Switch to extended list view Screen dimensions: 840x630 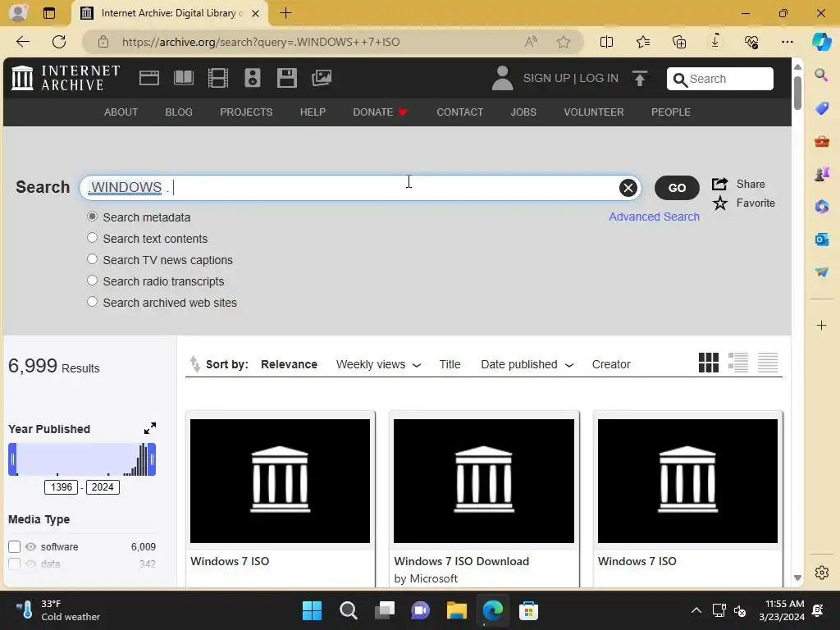click(x=737, y=363)
